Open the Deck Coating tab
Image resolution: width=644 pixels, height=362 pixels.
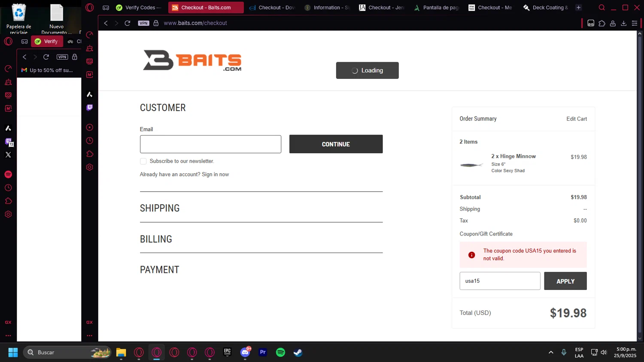546,7
